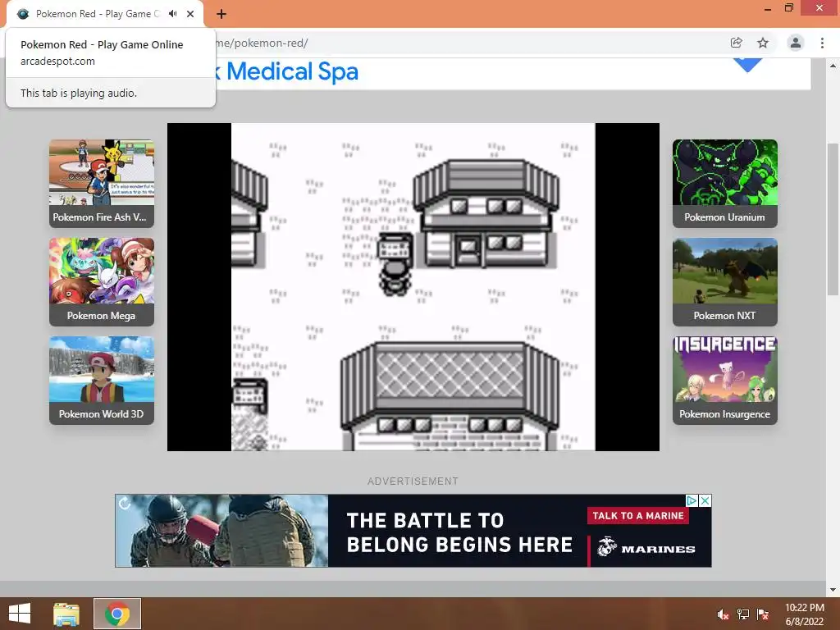This screenshot has height=630, width=840.
Task: Click the page scrollbar up arrow
Action: pyautogui.click(x=833, y=66)
